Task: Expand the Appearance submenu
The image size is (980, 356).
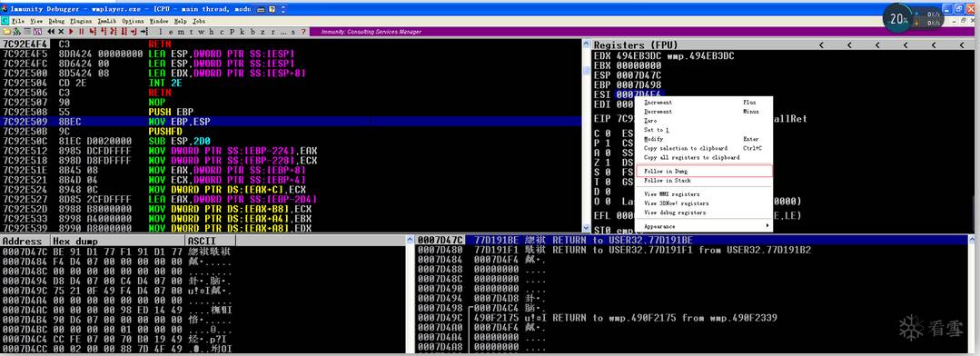Action: coord(704,226)
